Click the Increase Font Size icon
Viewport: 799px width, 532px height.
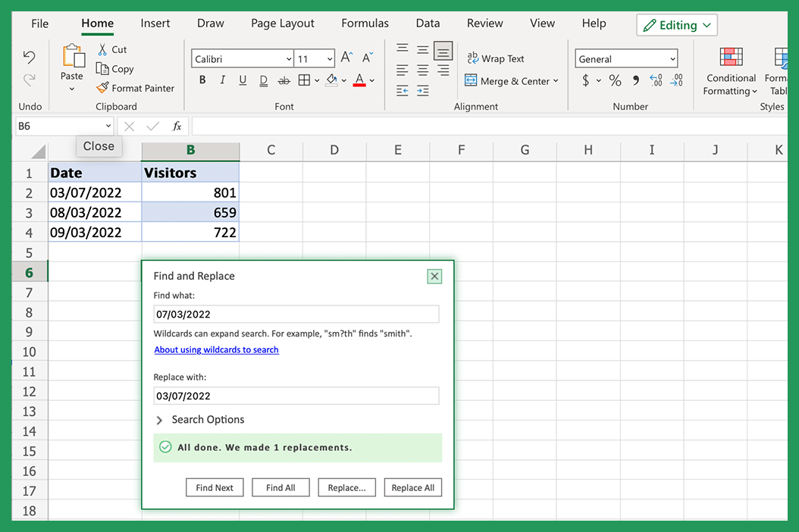(346, 56)
